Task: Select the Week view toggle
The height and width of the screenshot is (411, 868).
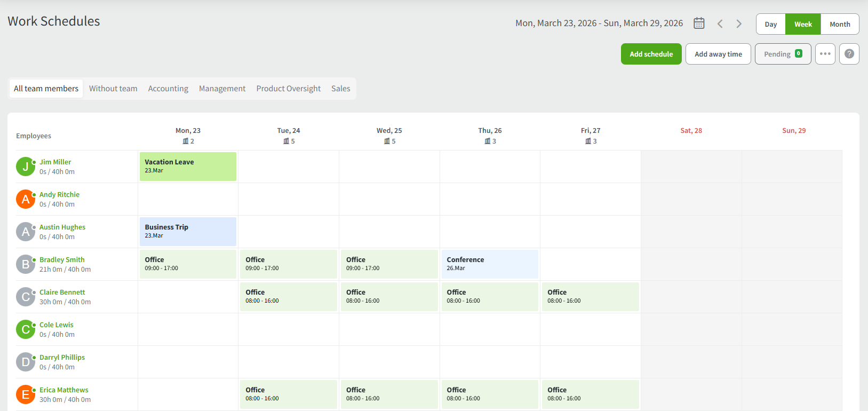Action: 803,25
